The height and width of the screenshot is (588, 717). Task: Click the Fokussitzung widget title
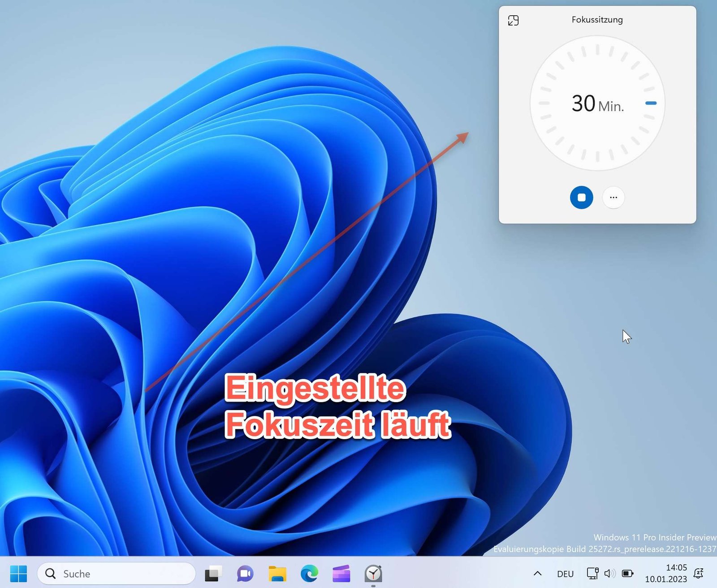pyautogui.click(x=597, y=20)
